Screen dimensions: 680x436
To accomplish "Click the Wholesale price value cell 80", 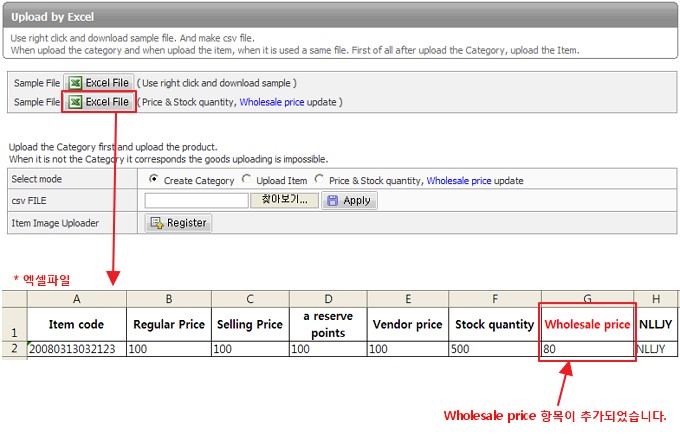I will (x=586, y=349).
